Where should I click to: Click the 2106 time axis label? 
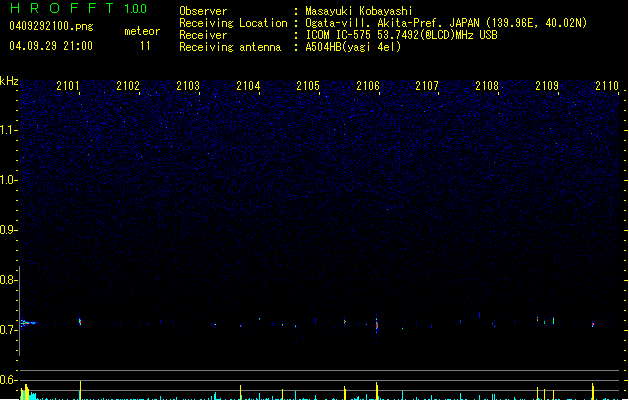pyautogui.click(x=368, y=86)
